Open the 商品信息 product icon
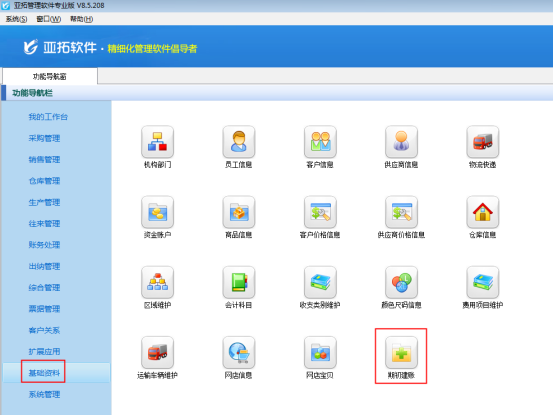Screen dimensions: 554x415 tap(239, 212)
